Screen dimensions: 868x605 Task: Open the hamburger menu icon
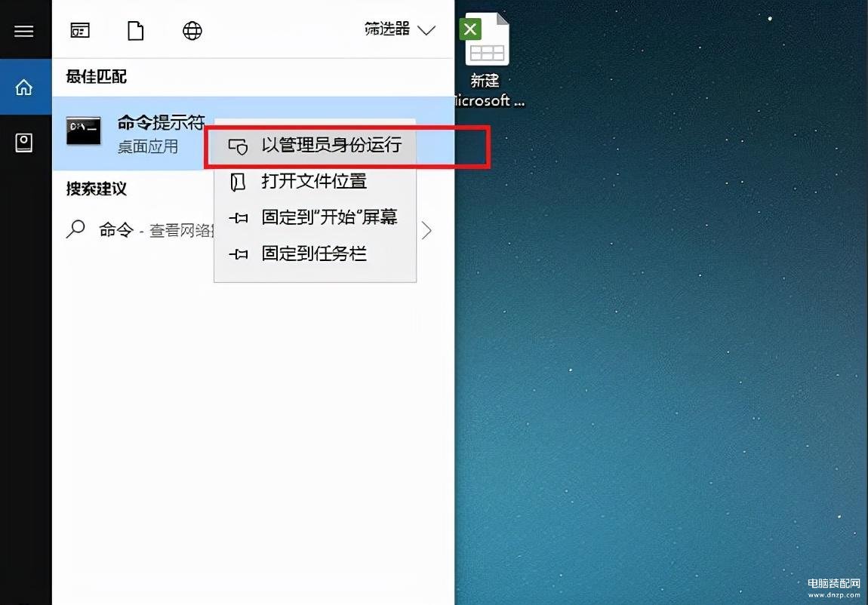pos(24,31)
